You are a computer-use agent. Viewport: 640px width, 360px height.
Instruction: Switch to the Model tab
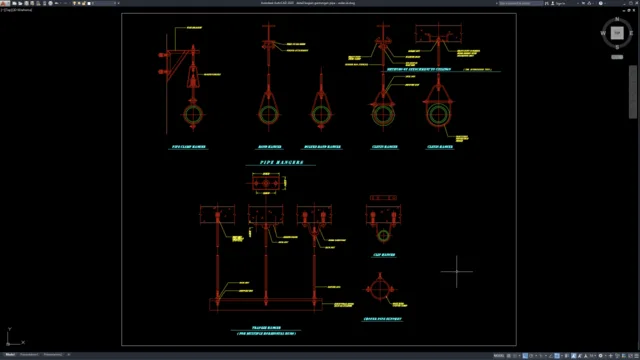pos(10,355)
